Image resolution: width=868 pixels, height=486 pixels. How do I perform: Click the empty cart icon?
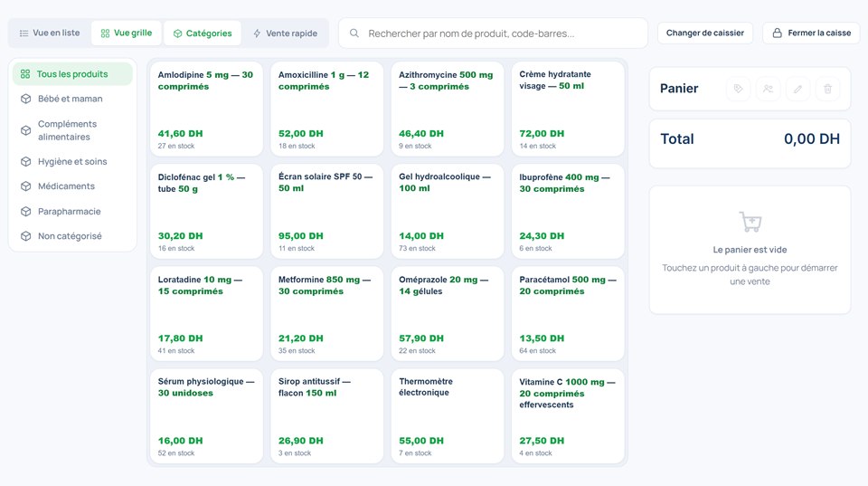point(750,222)
